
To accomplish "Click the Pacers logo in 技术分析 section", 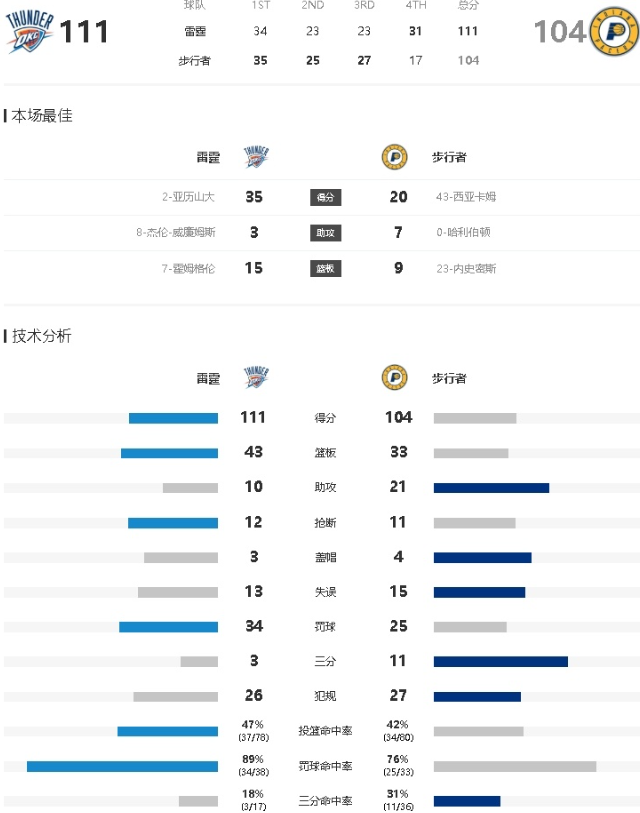I will [x=394, y=377].
